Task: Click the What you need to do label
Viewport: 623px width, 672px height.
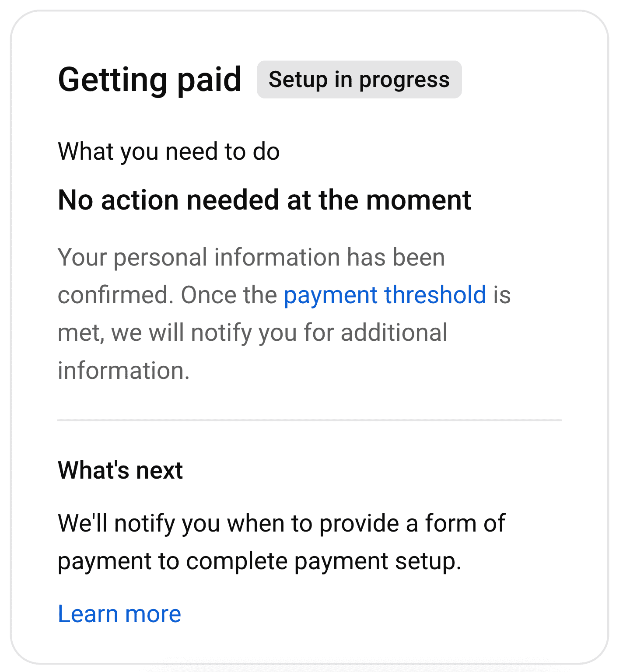Action: coord(169,152)
